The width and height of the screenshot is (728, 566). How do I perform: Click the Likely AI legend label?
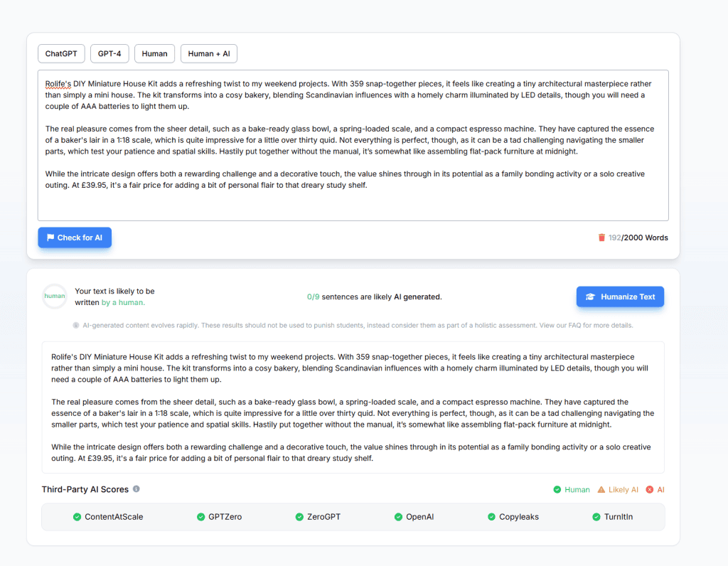pyautogui.click(x=623, y=490)
